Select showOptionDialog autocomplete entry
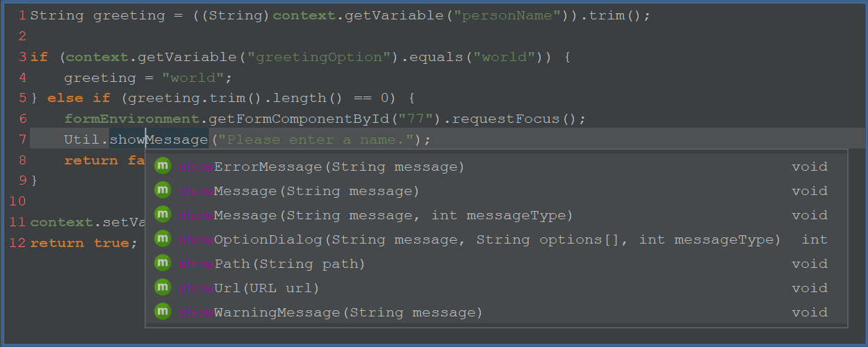Viewport: 868px width, 347px height. point(496,239)
